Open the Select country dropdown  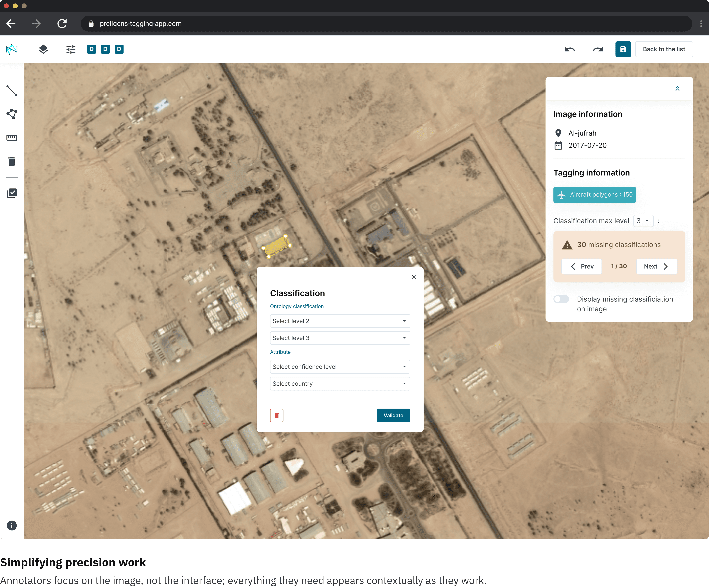pos(340,384)
